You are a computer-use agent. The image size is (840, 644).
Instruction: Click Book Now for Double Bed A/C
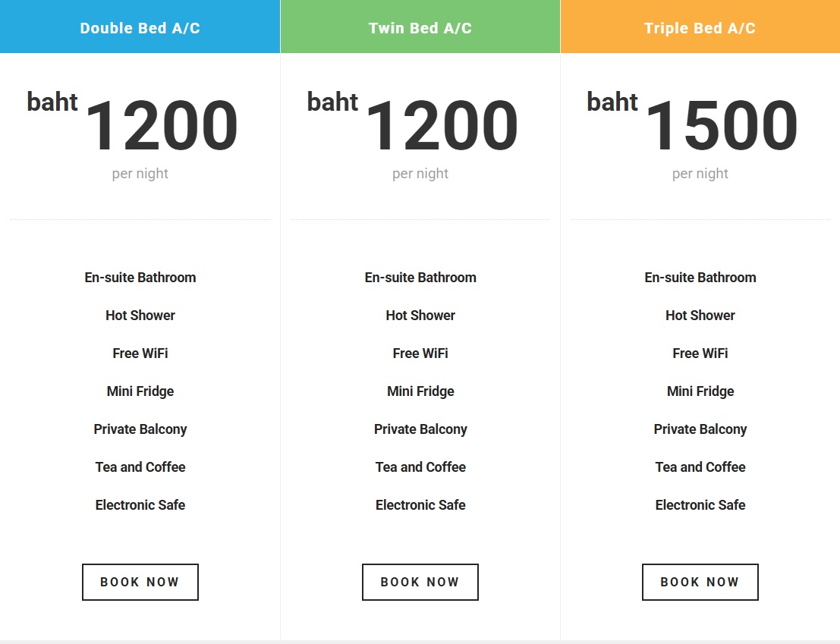coord(140,582)
